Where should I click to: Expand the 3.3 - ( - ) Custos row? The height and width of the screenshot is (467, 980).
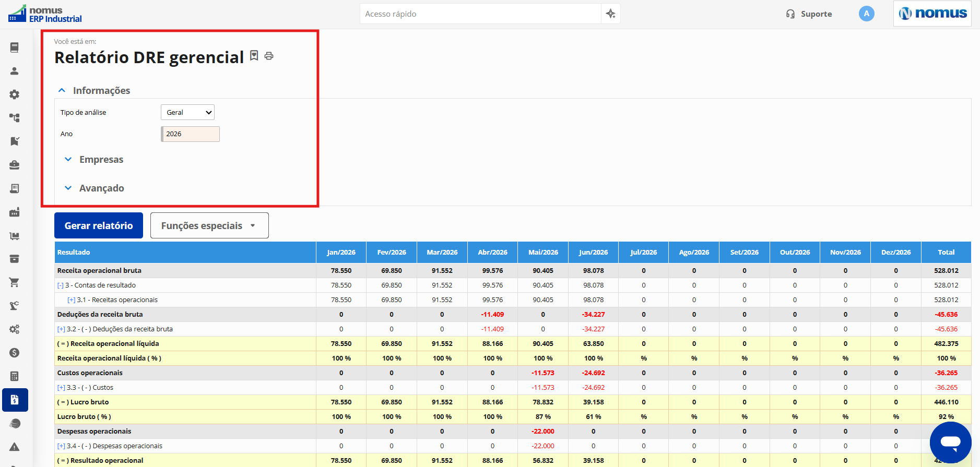click(x=61, y=388)
